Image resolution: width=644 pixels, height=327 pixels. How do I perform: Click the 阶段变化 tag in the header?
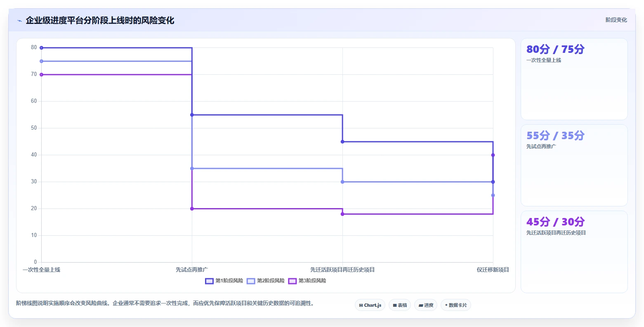click(616, 20)
